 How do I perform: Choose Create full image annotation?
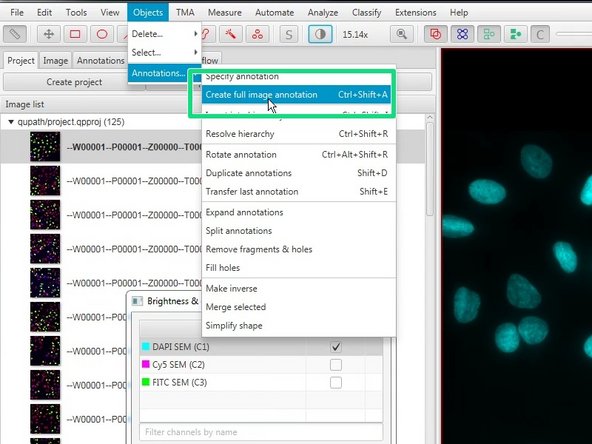pos(296,94)
